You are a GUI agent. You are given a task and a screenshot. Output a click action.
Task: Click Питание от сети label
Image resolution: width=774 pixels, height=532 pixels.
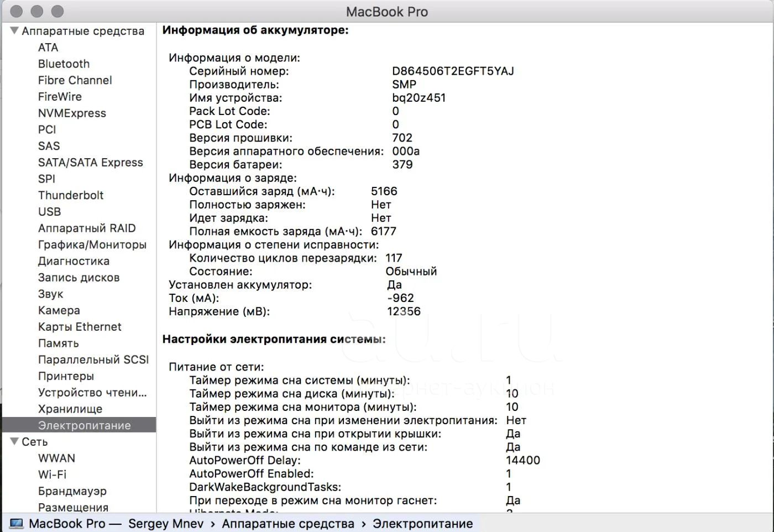(216, 367)
